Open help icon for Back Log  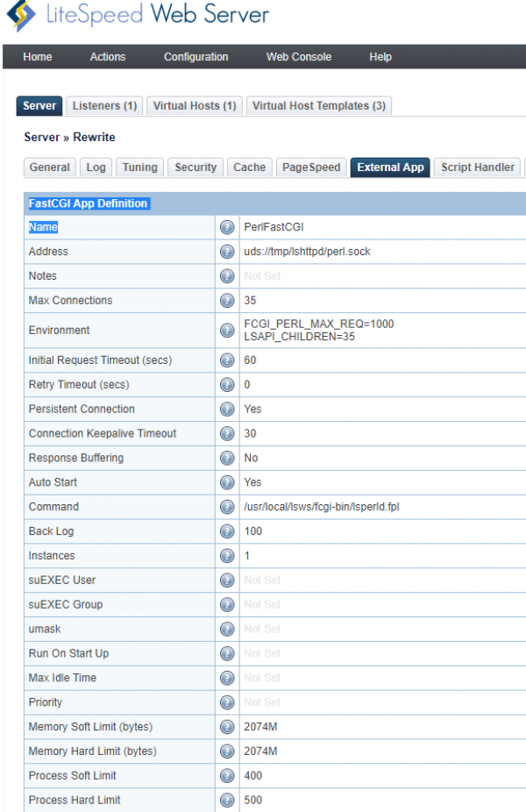(x=227, y=531)
